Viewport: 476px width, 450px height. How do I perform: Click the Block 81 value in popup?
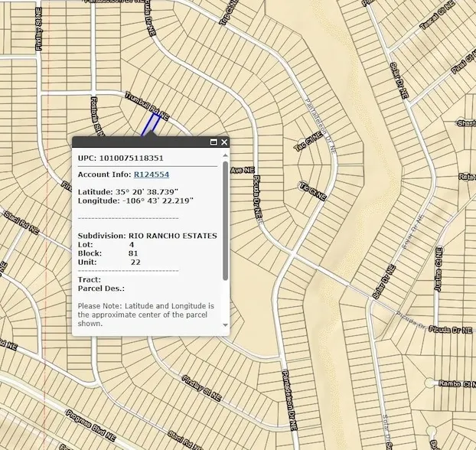[133, 253]
